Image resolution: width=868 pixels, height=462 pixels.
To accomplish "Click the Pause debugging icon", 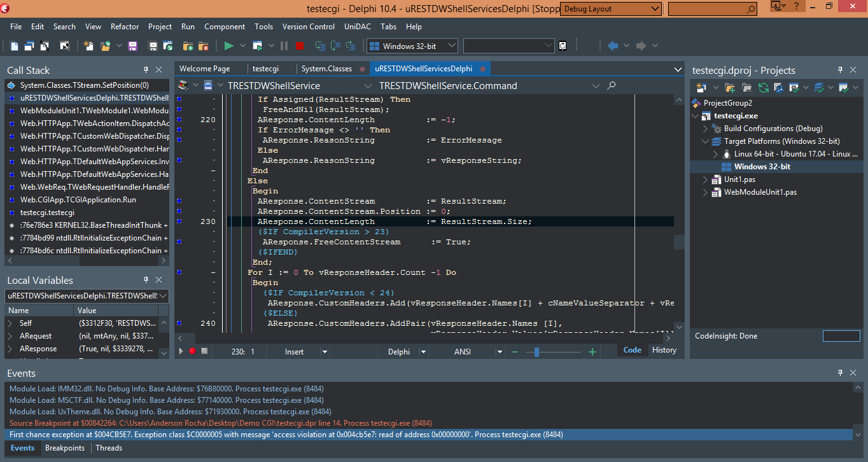I will coord(283,45).
